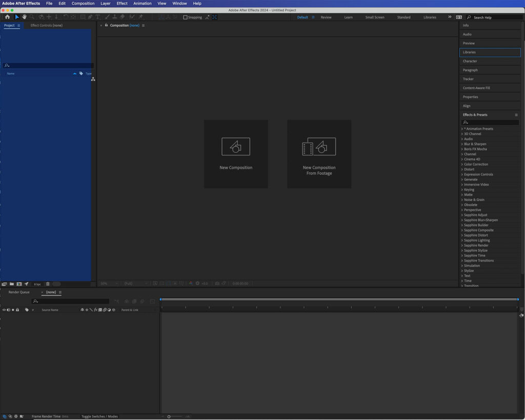Viewport: 525px width, 420px height.
Task: Switch to the Render Queue tab
Action: [x=19, y=292]
